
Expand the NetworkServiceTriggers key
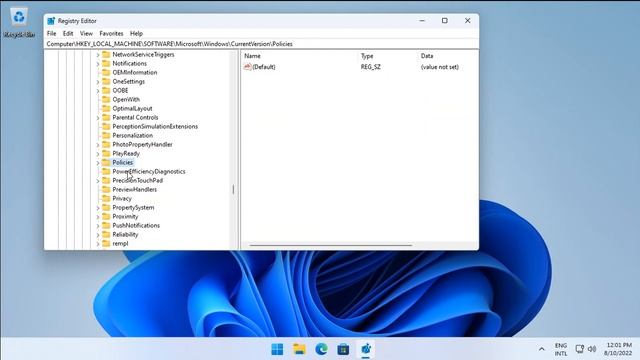[x=98, y=55]
